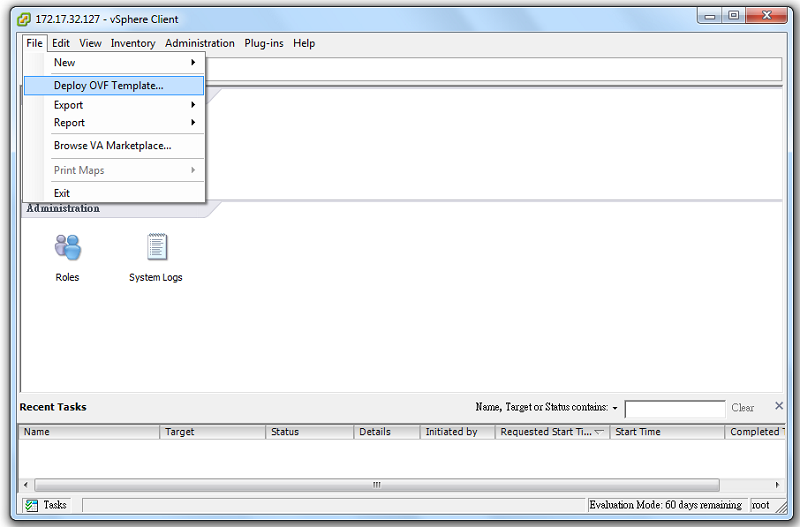Image resolution: width=800 pixels, height=527 pixels.
Task: Expand the New submenu arrow
Action: (193, 62)
